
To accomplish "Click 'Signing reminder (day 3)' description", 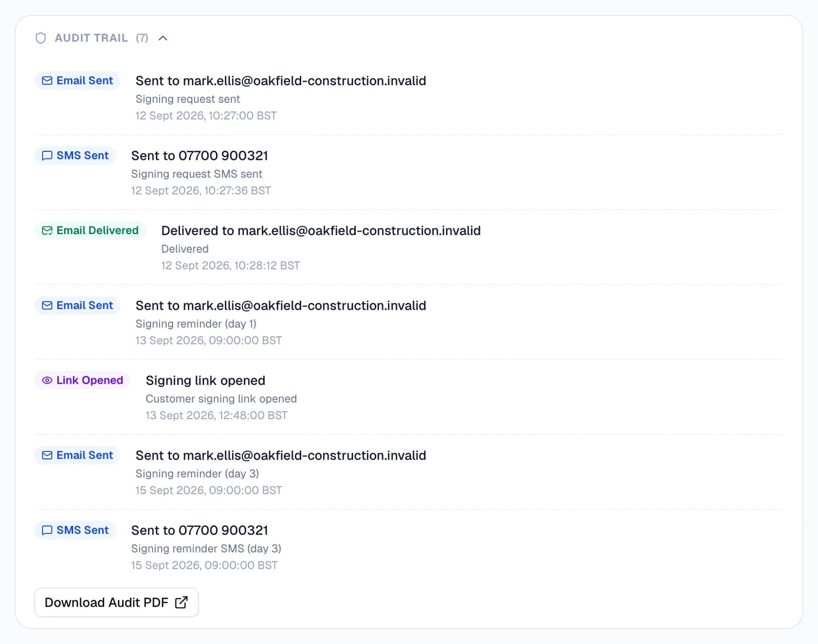I will (197, 474).
